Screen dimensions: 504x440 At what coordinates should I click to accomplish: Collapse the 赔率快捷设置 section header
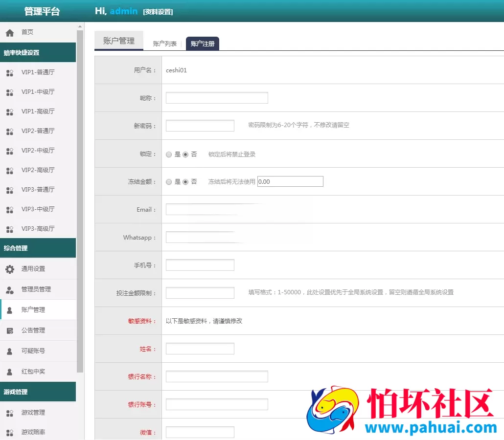tap(38, 52)
